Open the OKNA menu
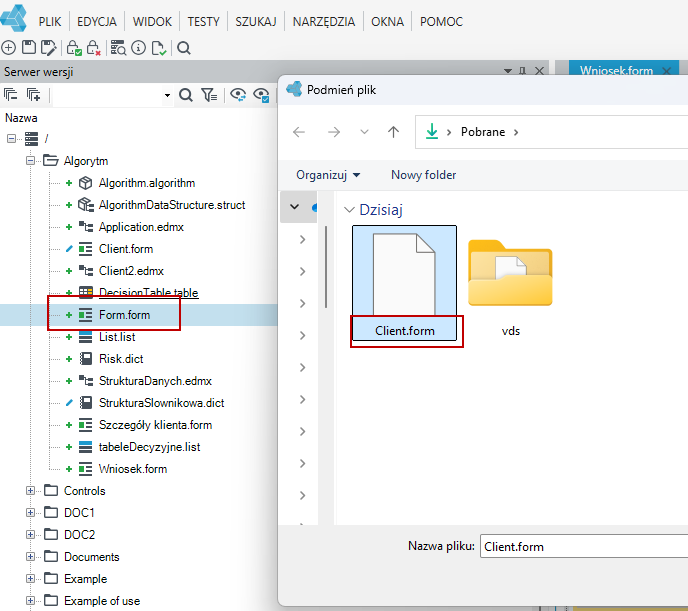Viewport: 688px width, 611px height. (387, 21)
